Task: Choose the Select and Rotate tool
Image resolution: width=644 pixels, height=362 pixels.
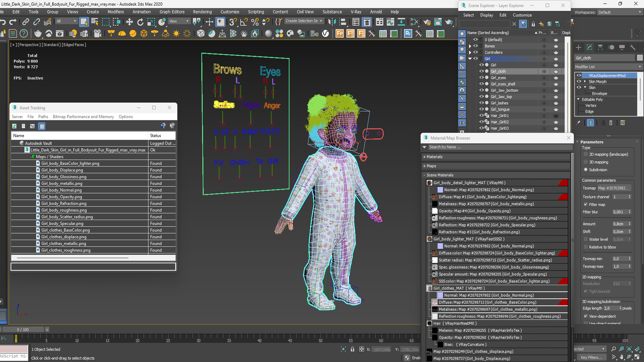Action: tap(140, 22)
